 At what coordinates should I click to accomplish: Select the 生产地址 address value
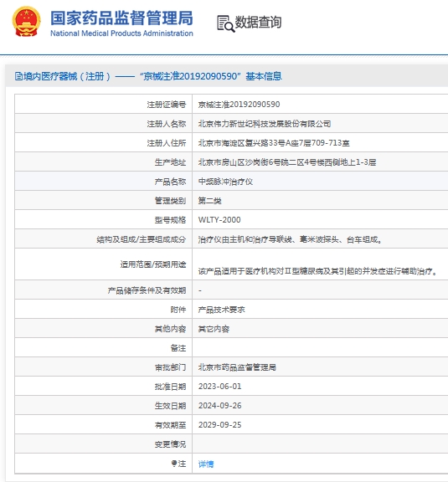(287, 162)
